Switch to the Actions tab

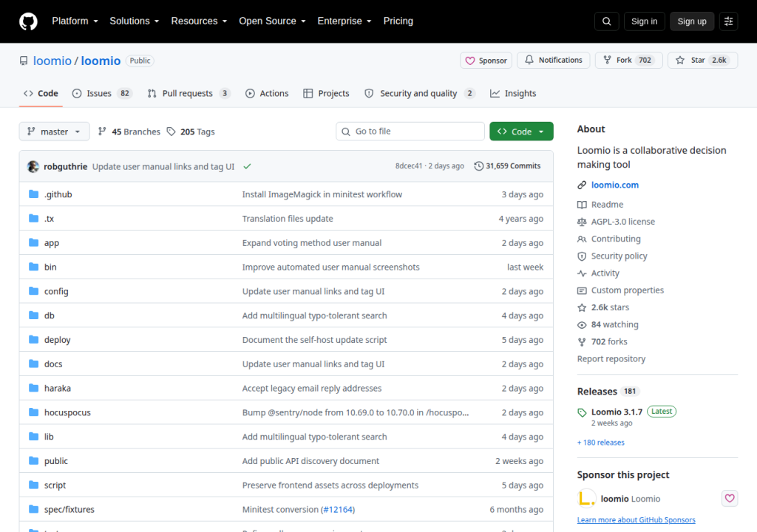click(267, 93)
